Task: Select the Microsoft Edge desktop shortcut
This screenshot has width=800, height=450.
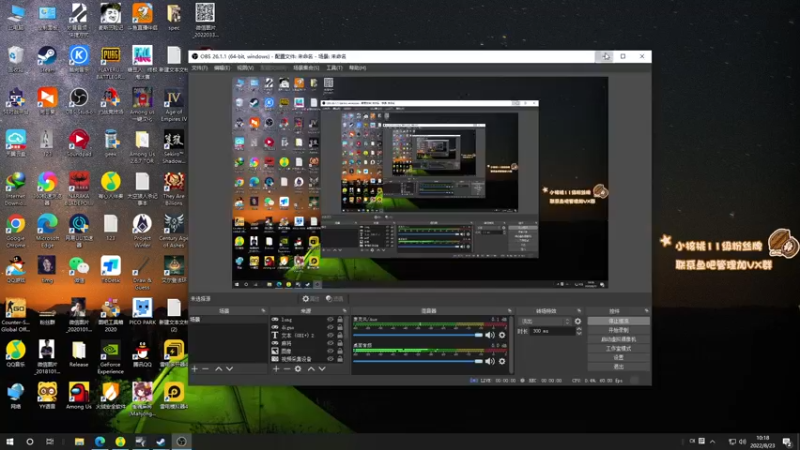Action: tap(47, 230)
